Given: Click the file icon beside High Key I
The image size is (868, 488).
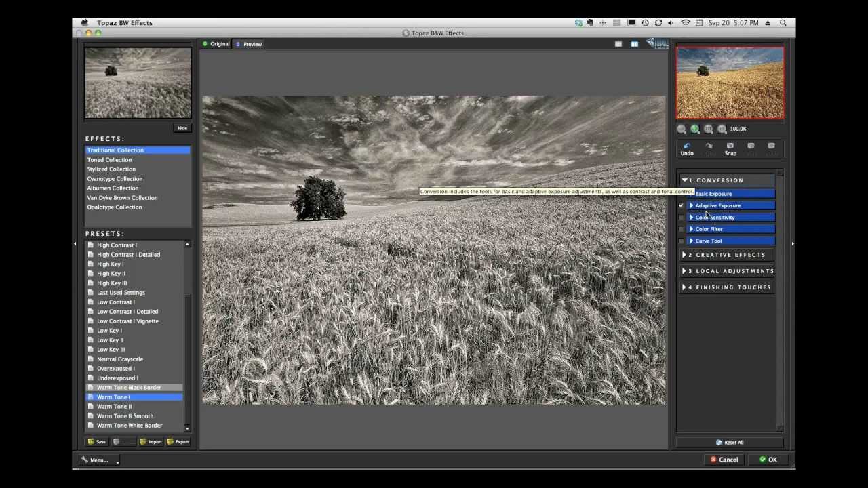Looking at the screenshot, I should point(91,264).
